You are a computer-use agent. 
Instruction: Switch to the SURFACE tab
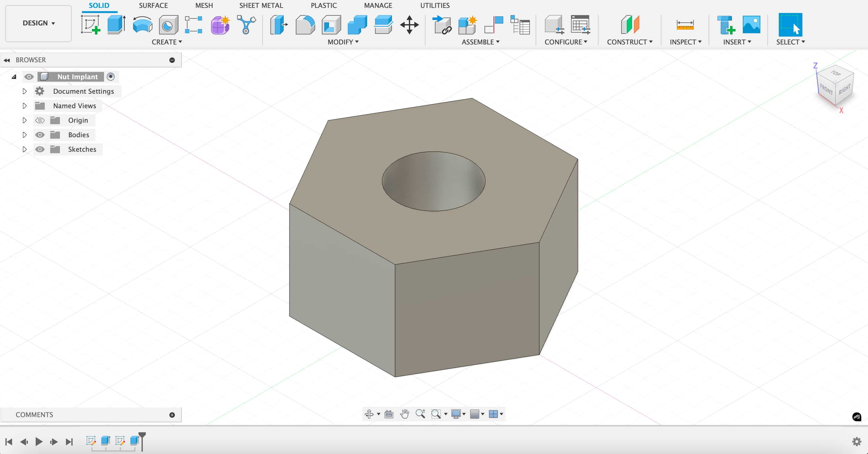coord(153,5)
